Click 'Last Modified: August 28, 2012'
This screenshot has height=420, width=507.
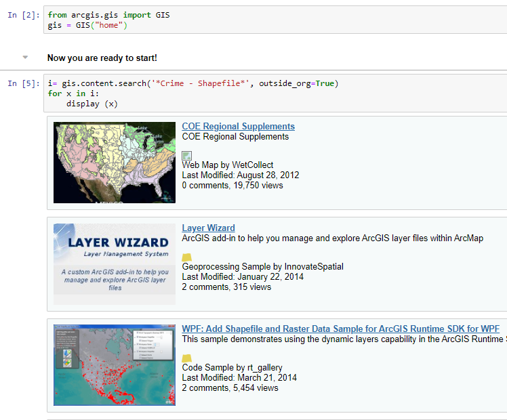[240, 175]
